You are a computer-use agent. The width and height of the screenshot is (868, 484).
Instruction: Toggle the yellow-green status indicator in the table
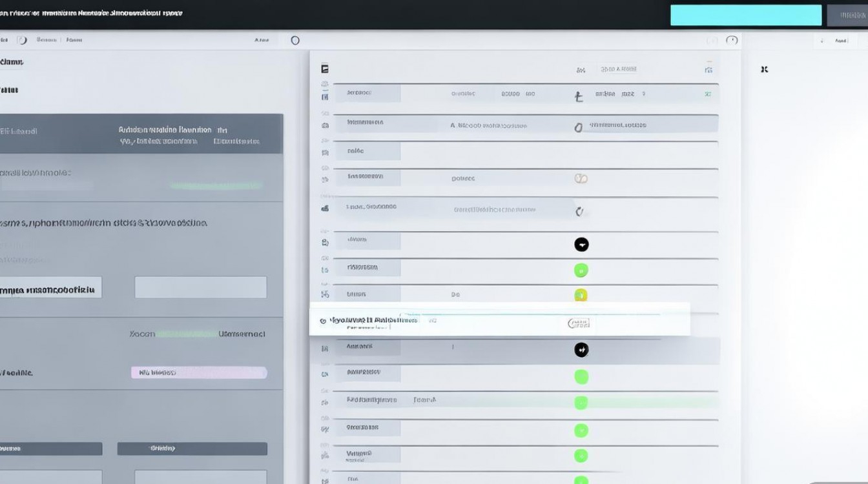[581, 296]
